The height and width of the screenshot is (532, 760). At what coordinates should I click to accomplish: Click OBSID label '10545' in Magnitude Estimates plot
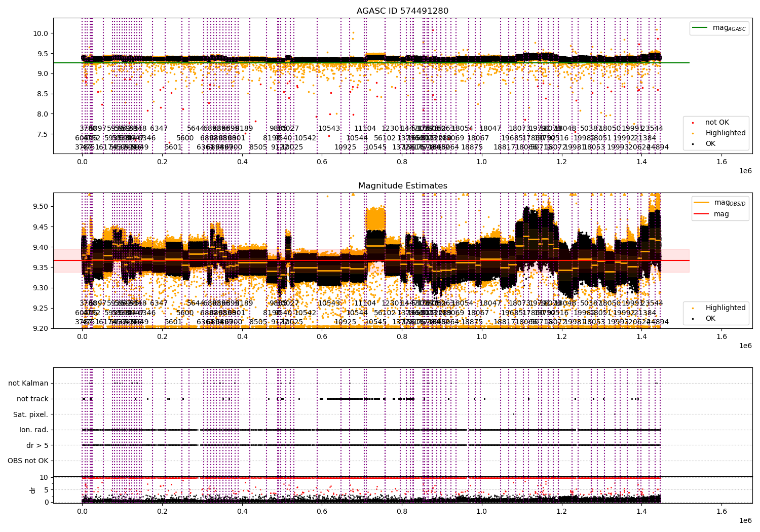376,322
